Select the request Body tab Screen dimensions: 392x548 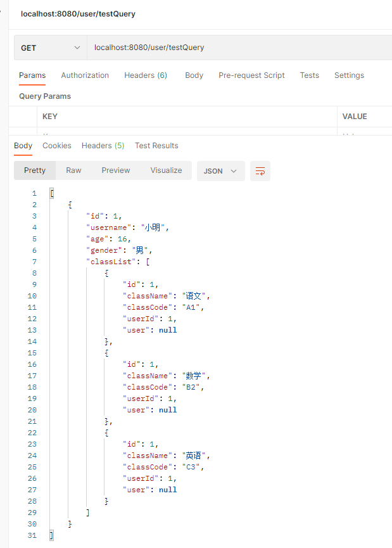tap(194, 75)
